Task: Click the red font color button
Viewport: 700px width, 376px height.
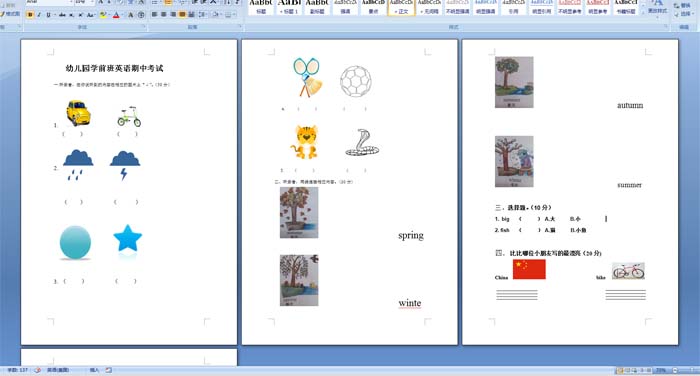Action: tap(117, 15)
